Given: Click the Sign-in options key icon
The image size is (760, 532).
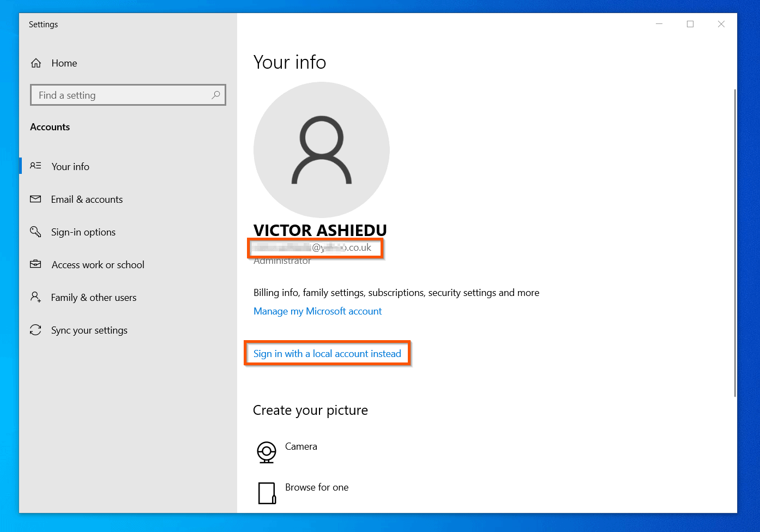Looking at the screenshot, I should (x=35, y=232).
